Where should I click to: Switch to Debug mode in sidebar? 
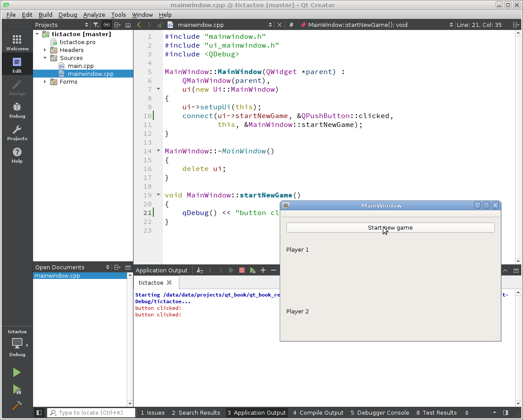17,110
